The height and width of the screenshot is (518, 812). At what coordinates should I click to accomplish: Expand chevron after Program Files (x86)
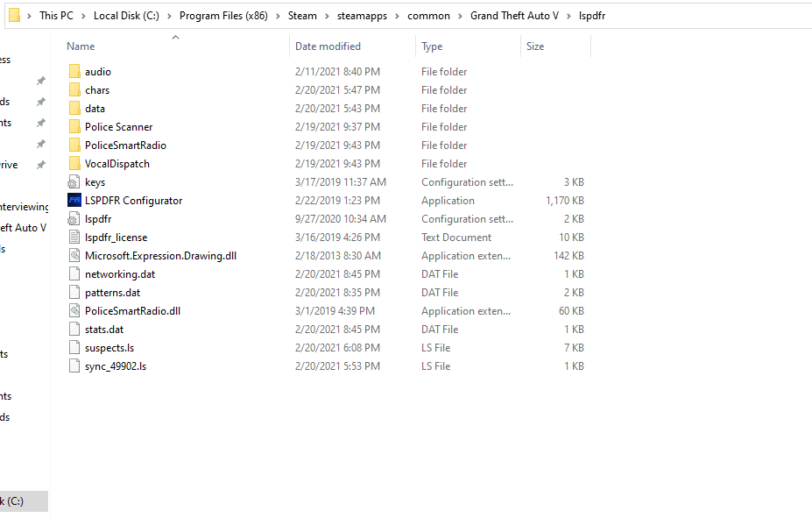(x=278, y=16)
